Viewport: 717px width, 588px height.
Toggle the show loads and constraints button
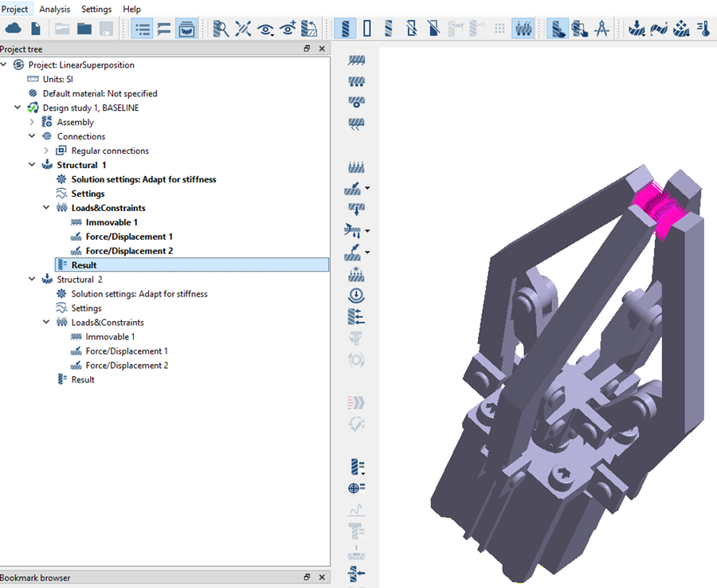tap(523, 29)
